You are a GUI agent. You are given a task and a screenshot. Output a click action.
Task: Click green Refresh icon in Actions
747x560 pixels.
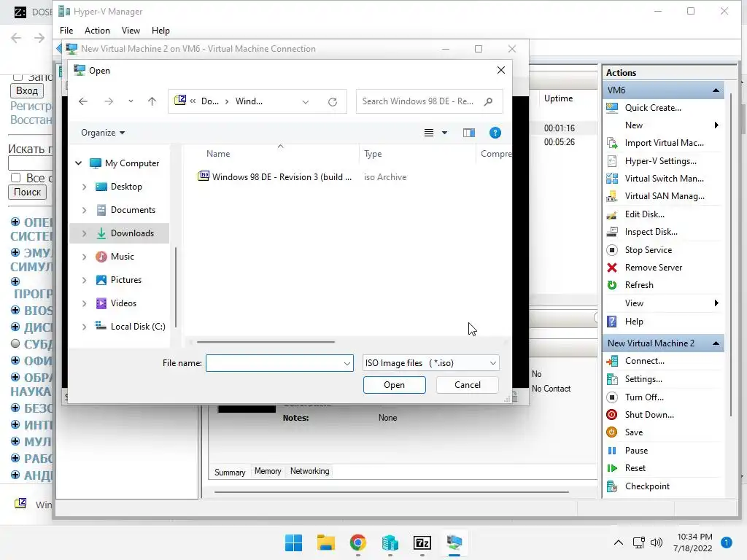tap(612, 285)
